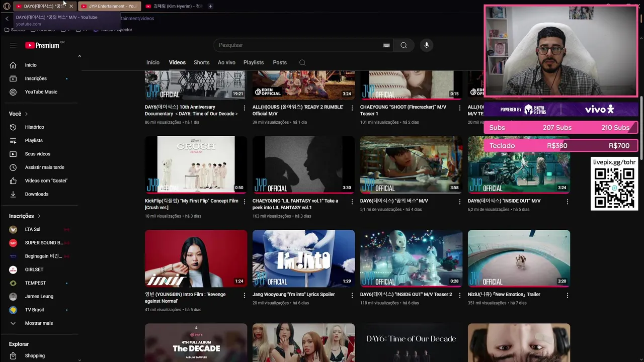Play CHAEYOUNG LIL FANTASY vol.1 thumbnail

click(303, 164)
